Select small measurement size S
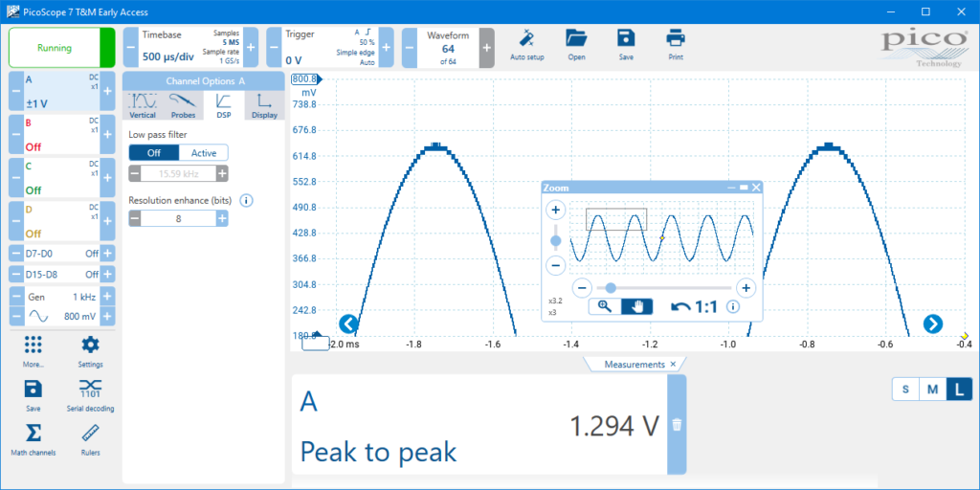Viewport: 980px width, 490px height. (905, 390)
